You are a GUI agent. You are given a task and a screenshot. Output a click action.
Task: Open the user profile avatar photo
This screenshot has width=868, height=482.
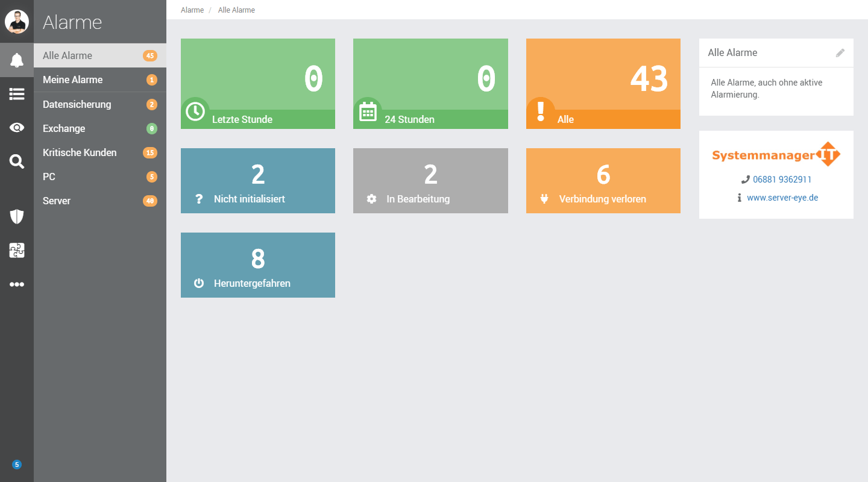[x=17, y=21]
